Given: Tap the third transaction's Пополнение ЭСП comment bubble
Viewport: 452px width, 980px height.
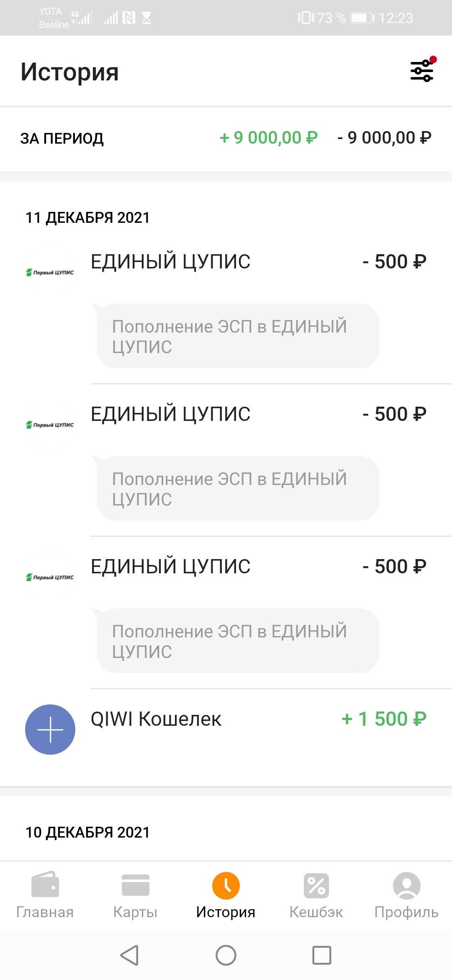Looking at the screenshot, I should (238, 641).
